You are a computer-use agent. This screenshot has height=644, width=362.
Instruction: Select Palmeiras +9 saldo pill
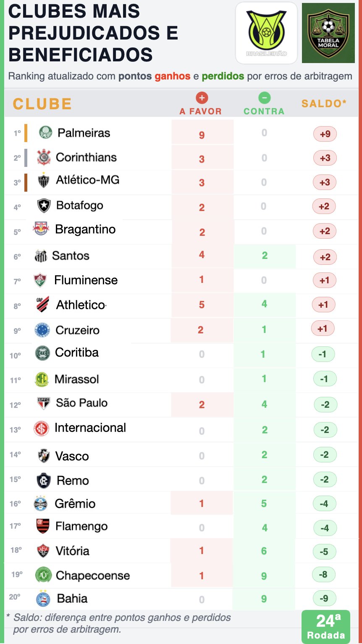pos(325,135)
